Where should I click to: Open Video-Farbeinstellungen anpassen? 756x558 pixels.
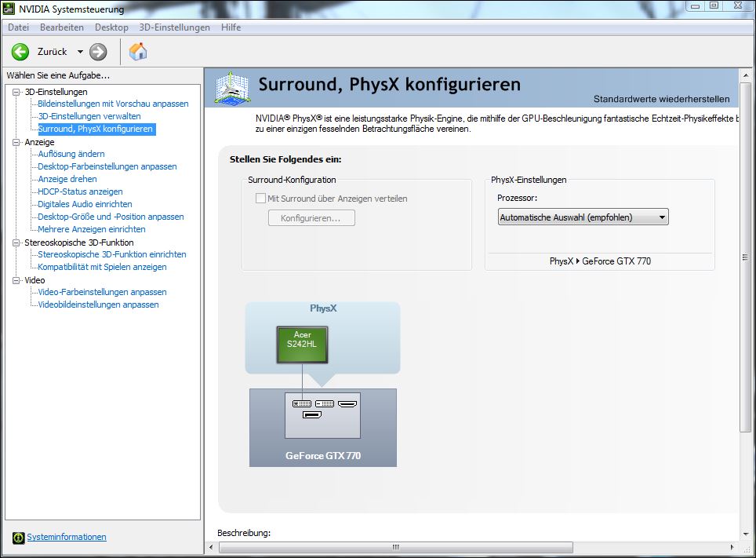(102, 292)
